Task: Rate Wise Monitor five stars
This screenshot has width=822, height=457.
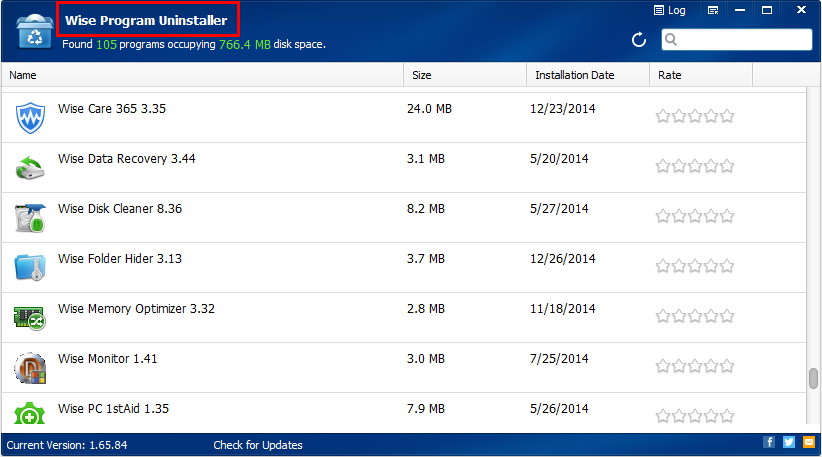Action: click(727, 366)
